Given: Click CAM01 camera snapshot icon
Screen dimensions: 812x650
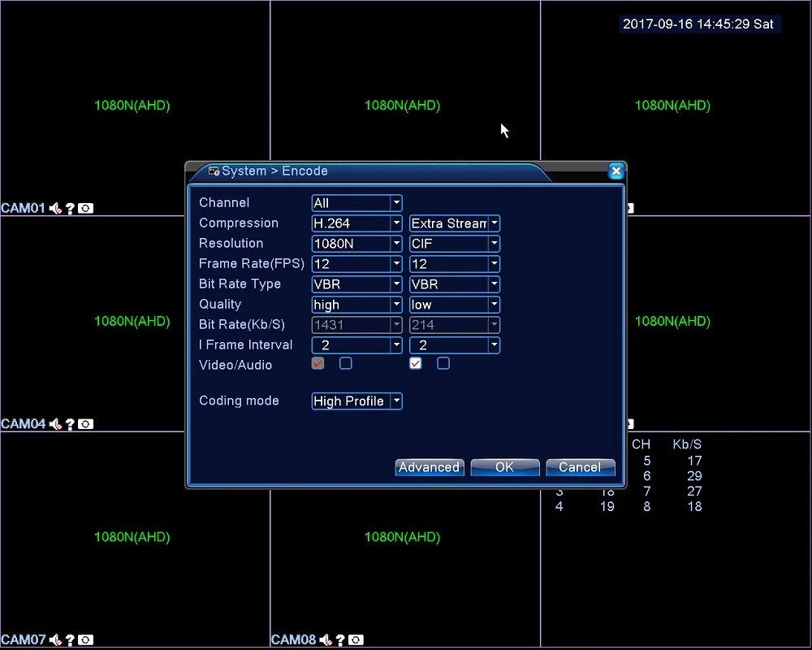Looking at the screenshot, I should click(85, 208).
